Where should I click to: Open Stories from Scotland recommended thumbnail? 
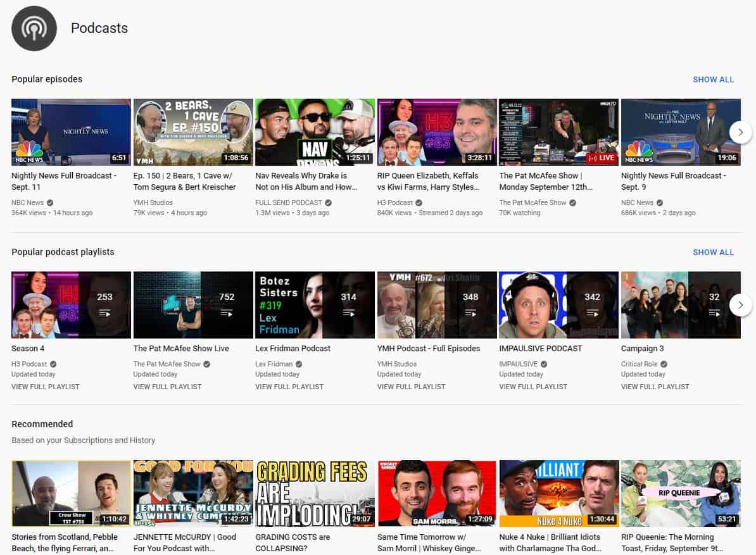pyautogui.click(x=71, y=494)
